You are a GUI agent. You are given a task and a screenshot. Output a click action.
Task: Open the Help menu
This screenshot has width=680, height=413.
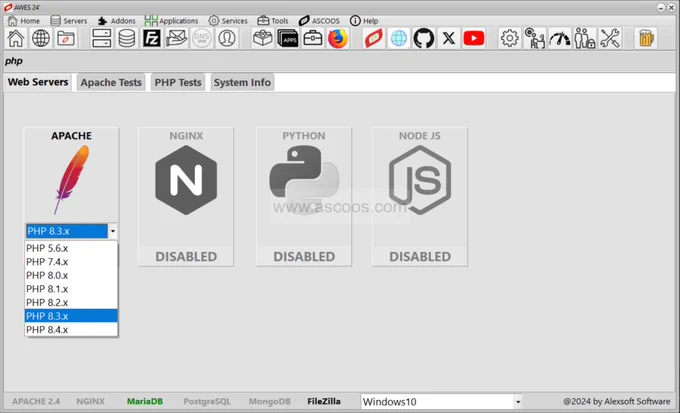click(364, 20)
